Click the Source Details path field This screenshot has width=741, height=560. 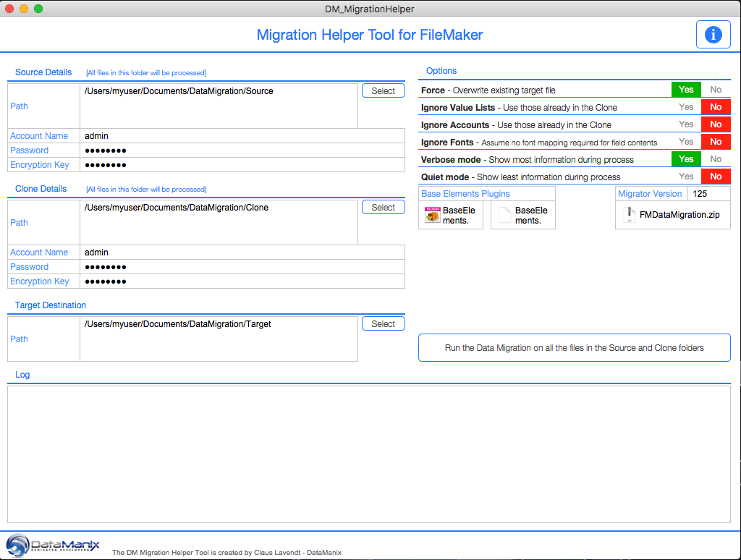[219, 106]
